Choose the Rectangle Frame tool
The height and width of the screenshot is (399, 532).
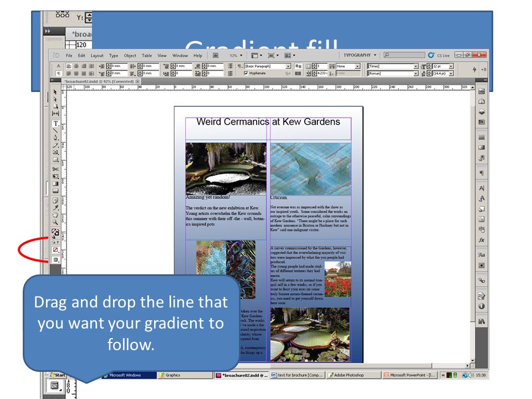55,152
